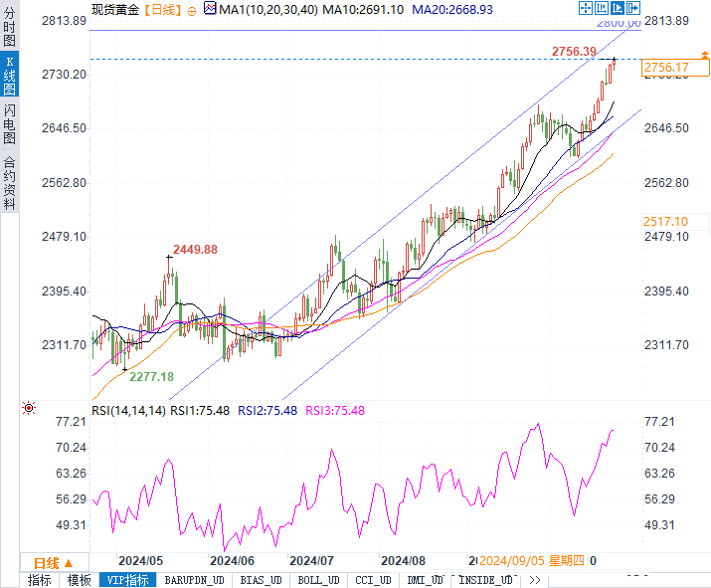Activate the VIP指标 tab

[x=127, y=580]
